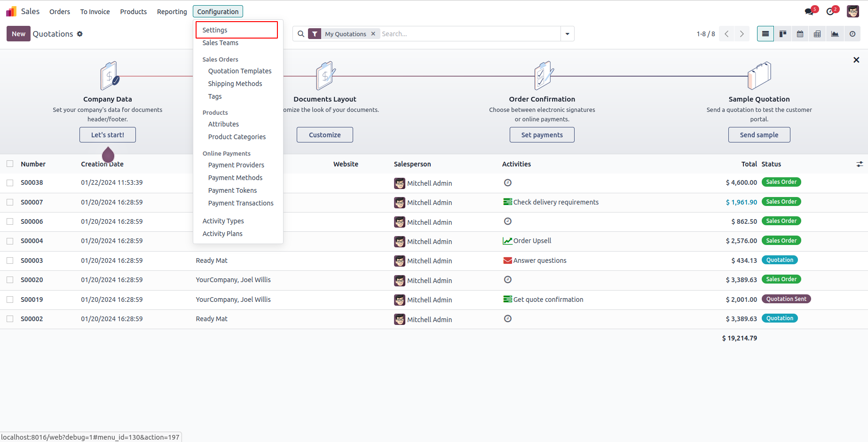Viewport: 868px width, 442px height.
Task: Toggle the select-all header checkbox
Action: click(x=10, y=164)
